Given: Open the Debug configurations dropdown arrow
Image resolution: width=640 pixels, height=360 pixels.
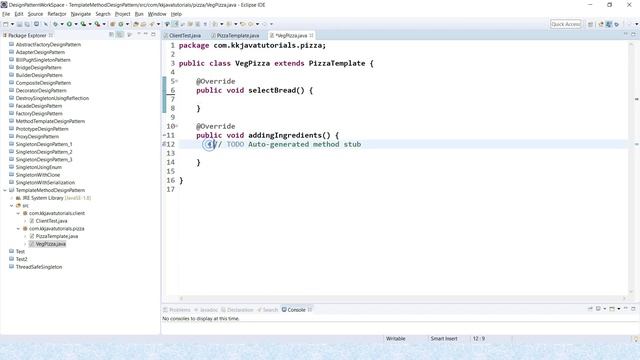Looking at the screenshot, I should [62, 24].
